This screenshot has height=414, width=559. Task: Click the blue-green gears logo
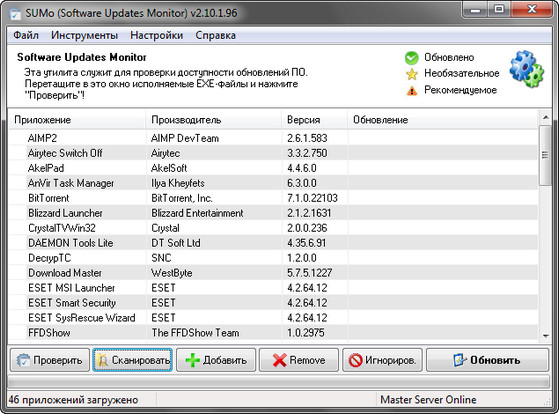[527, 69]
